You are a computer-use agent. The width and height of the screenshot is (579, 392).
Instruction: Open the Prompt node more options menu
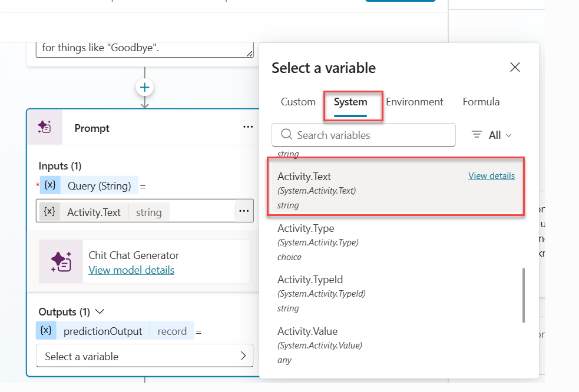(248, 127)
